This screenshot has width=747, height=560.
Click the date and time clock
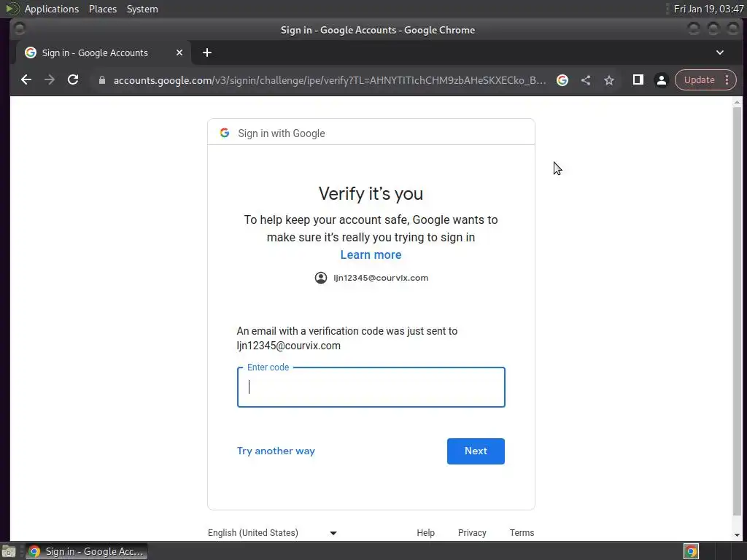(708, 9)
